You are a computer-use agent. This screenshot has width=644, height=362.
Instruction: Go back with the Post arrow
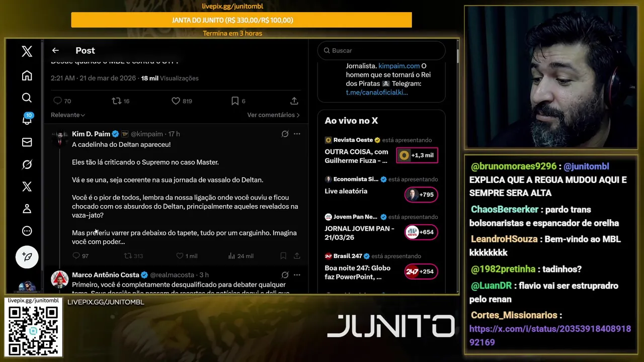tap(55, 50)
